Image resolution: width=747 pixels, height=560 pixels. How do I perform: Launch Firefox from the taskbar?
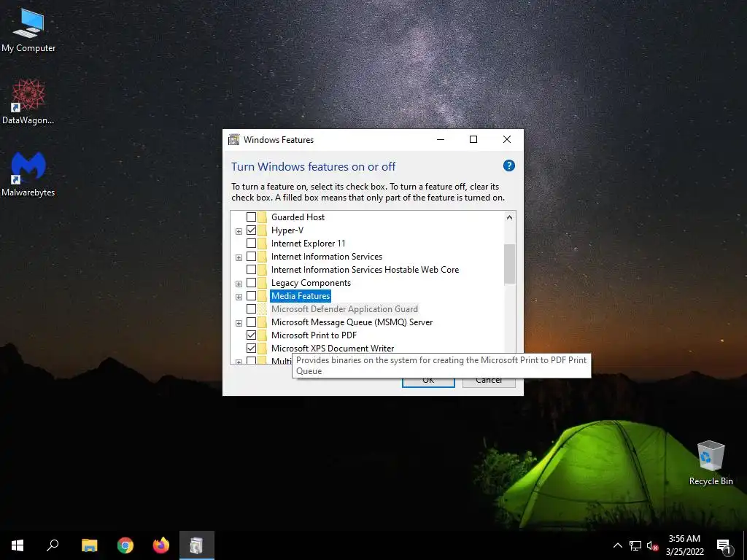pyautogui.click(x=161, y=545)
